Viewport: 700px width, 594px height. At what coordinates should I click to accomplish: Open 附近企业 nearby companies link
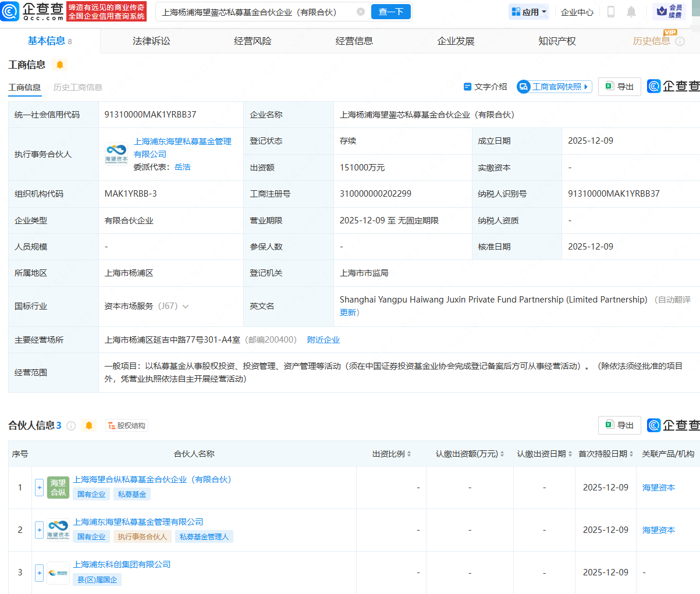[x=324, y=340]
